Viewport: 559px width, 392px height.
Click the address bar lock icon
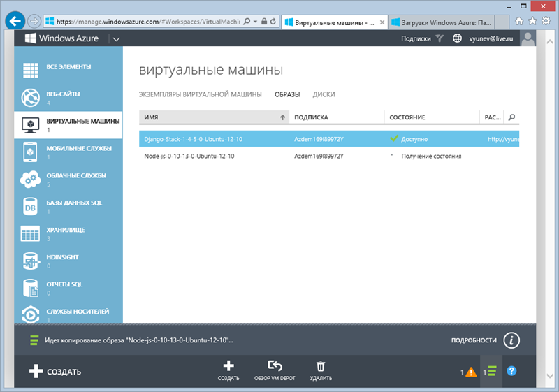[264, 22]
